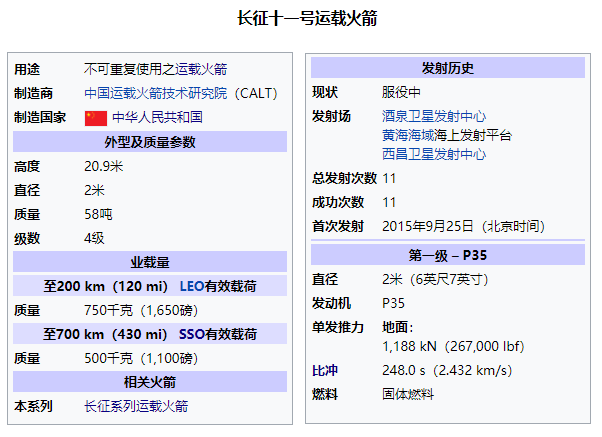Select the stage count 4级
Screen dimensions: 602x437
click(94, 238)
